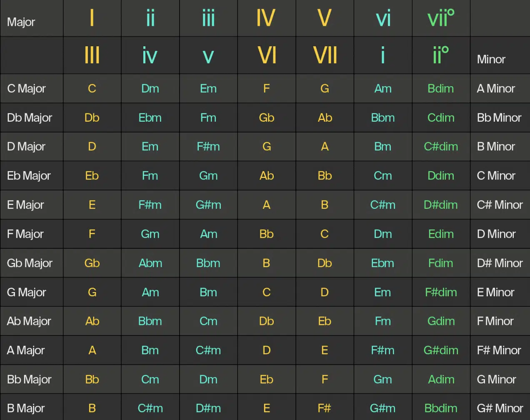The height and width of the screenshot is (420, 530).
Task: Select the ii° roman numeral header
Action: (441, 55)
